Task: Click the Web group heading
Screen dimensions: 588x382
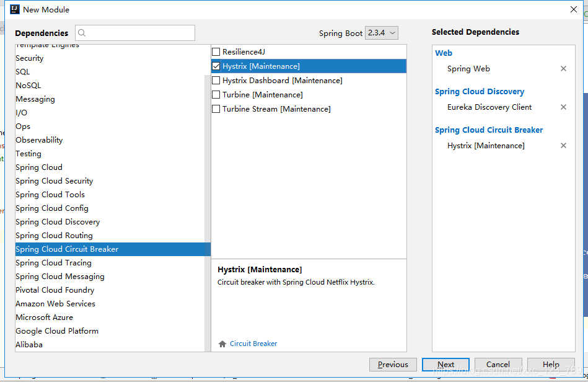Action: [444, 53]
